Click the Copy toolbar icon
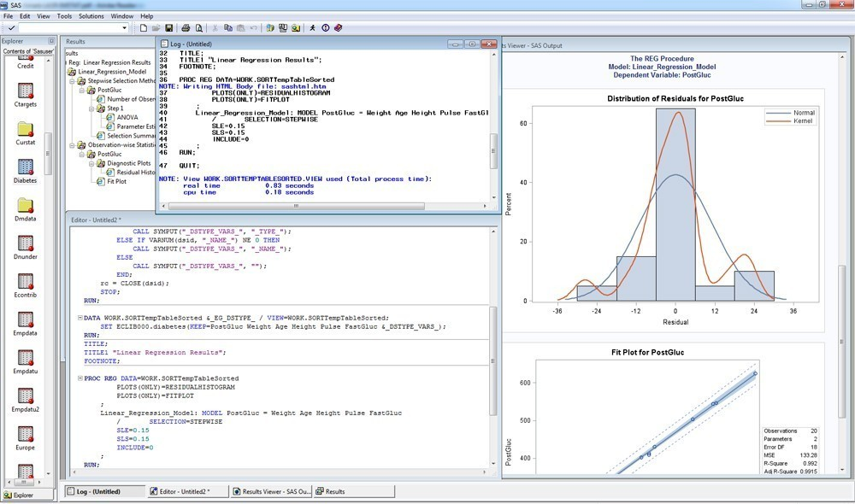 228,28
